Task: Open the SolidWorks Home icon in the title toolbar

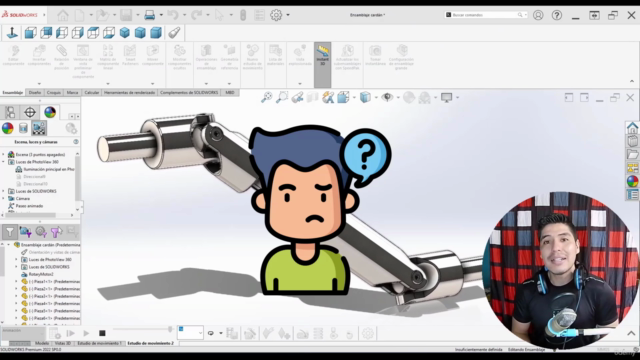Action: click(x=62, y=16)
